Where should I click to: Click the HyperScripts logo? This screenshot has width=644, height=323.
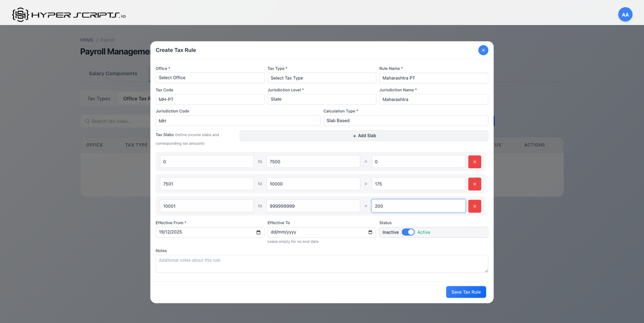pos(69,15)
